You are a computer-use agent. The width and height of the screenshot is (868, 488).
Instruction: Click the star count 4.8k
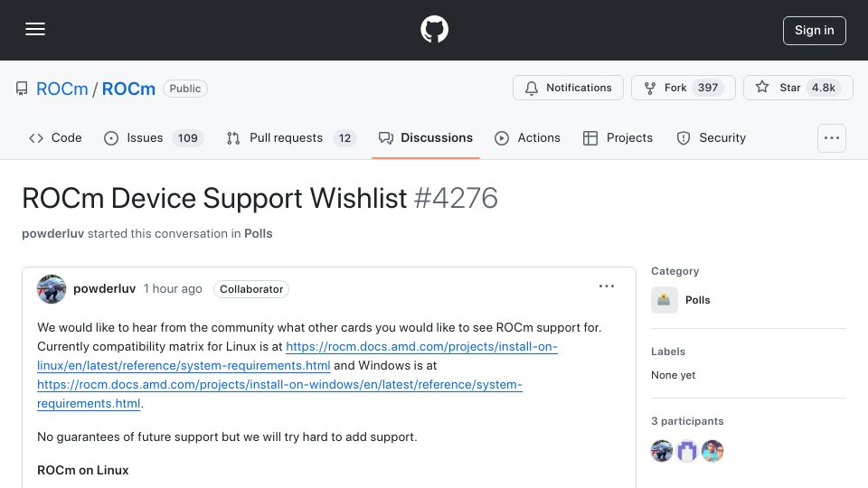tap(823, 88)
